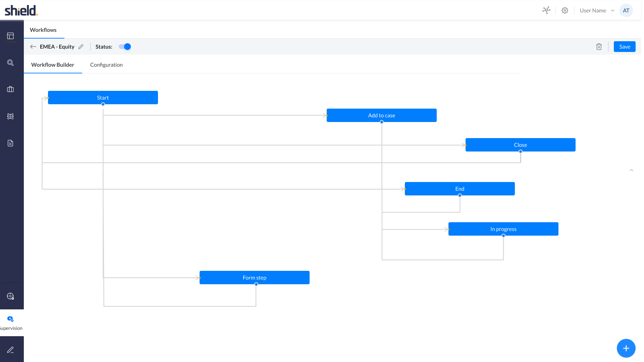Click the network graph icon in header

[x=546, y=10]
